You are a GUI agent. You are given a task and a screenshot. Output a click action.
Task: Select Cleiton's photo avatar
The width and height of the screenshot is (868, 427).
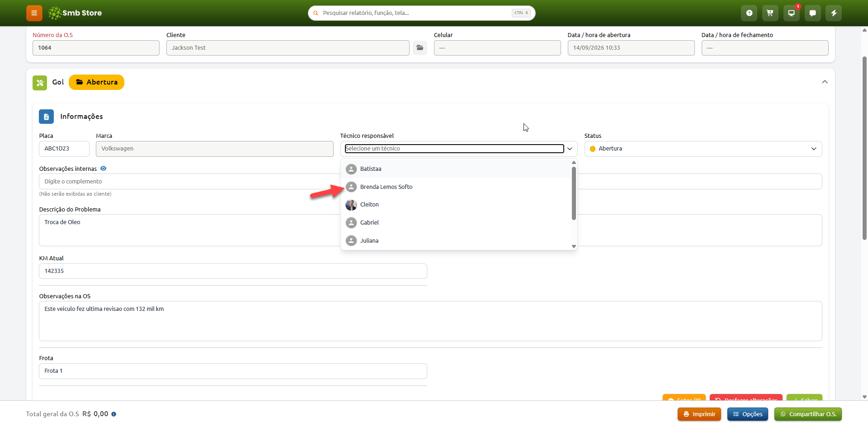point(351,205)
